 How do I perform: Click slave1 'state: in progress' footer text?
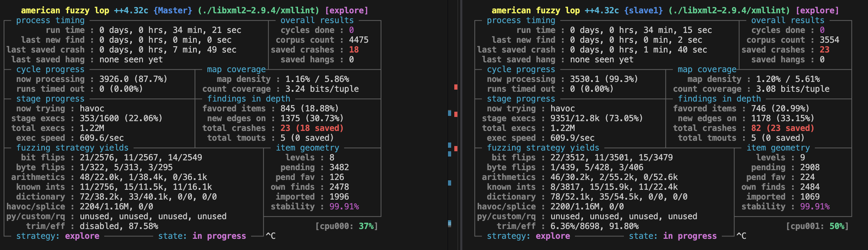[x=673, y=236]
